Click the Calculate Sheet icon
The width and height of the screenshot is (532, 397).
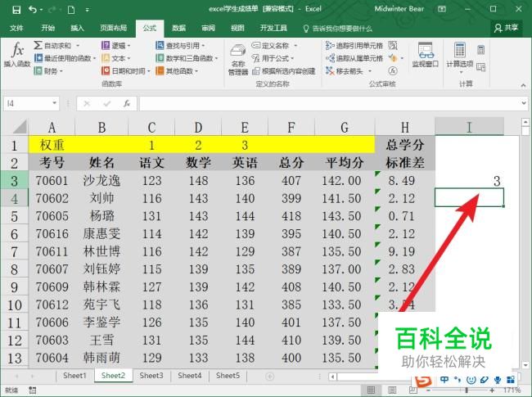(x=480, y=67)
